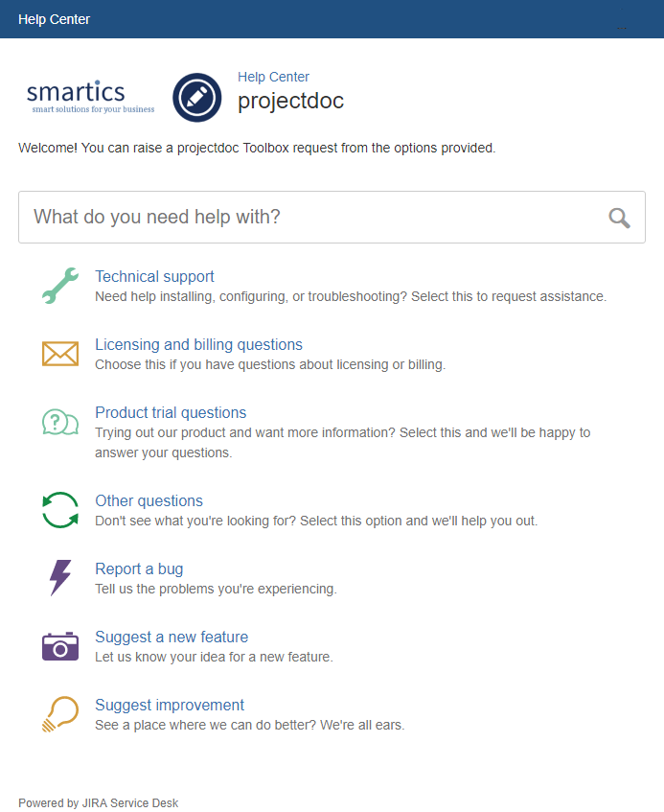Viewport: 664px width, 812px height.
Task: Focus the 'What do you need help with?' field
Action: click(307, 218)
